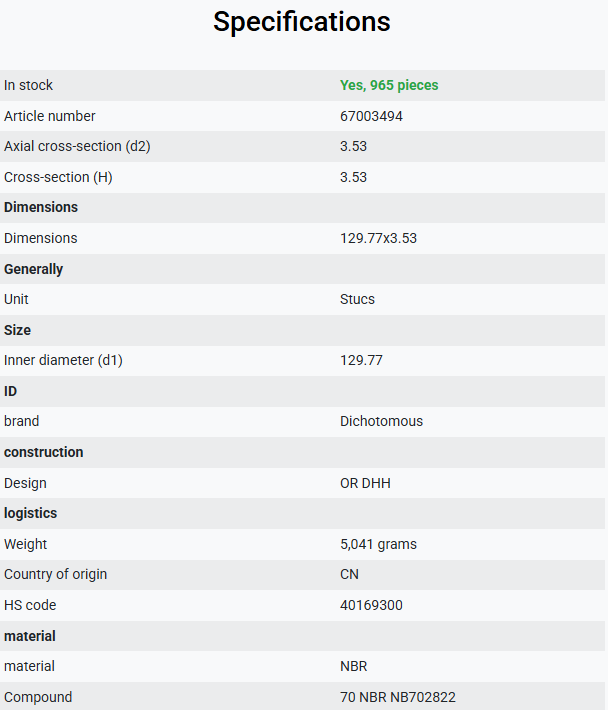608x710 pixels.
Task: Select the Unit value Stucs
Action: pyautogui.click(x=357, y=299)
